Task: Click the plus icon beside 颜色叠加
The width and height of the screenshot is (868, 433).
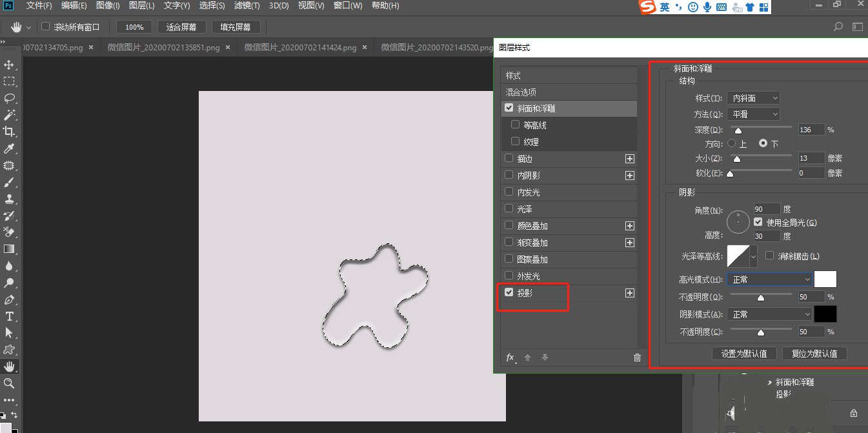Action: (630, 226)
